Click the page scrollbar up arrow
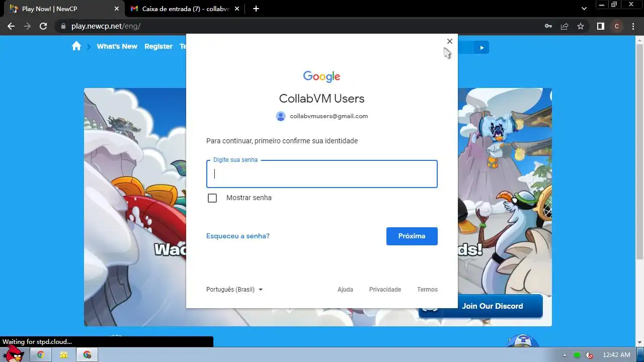The image size is (644, 362). (x=639, y=40)
